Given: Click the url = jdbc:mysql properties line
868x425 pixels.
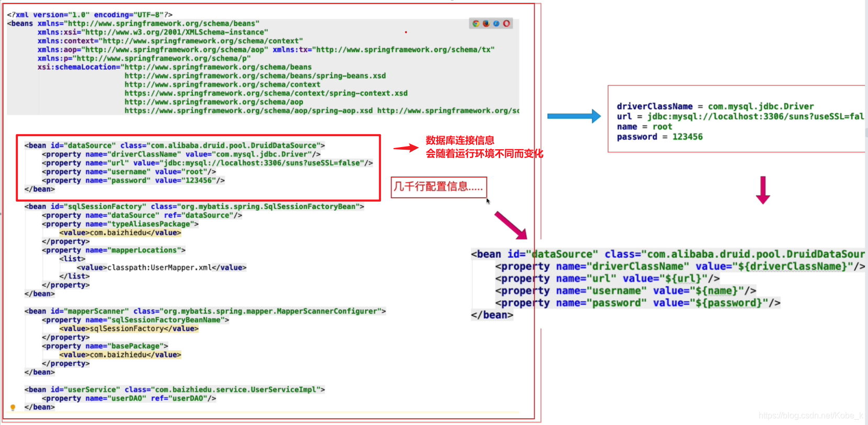Looking at the screenshot, I should [x=740, y=116].
